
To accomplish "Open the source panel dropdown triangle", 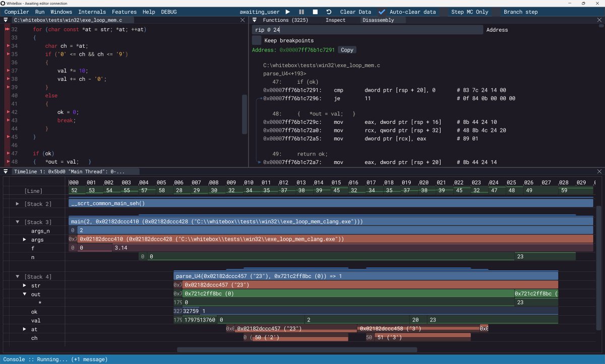I will pyautogui.click(x=5, y=20).
